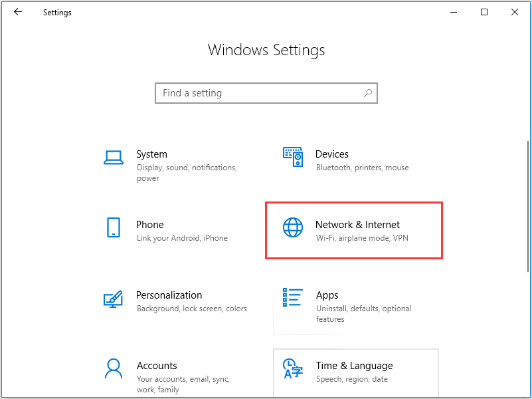532x399 pixels.
Task: Click the vertical scrollbar thumb
Action: 528,206
